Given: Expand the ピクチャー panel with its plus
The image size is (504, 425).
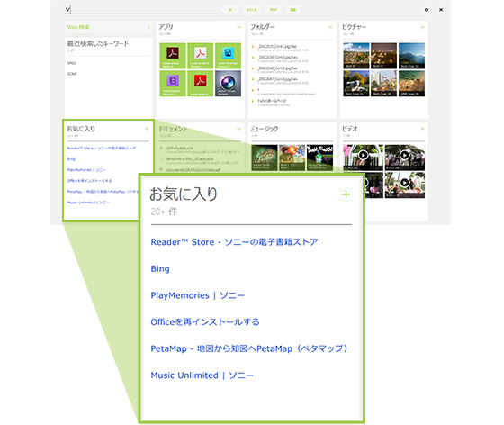Looking at the screenshot, I should (x=422, y=27).
